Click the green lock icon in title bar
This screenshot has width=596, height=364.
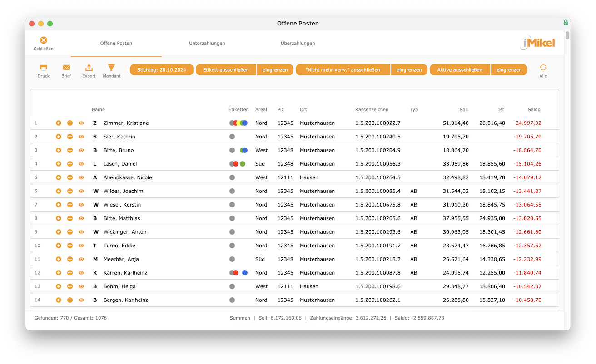point(566,22)
